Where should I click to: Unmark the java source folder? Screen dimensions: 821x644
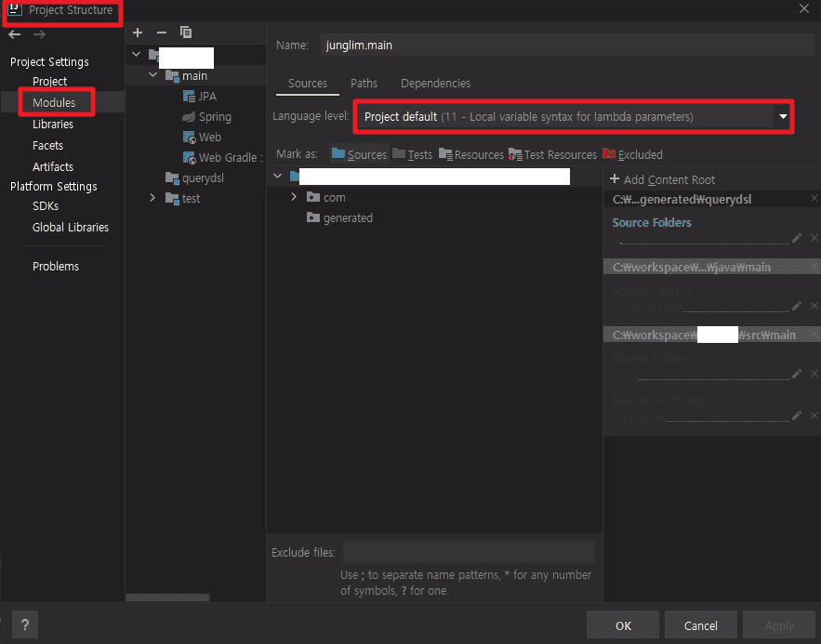(x=814, y=375)
